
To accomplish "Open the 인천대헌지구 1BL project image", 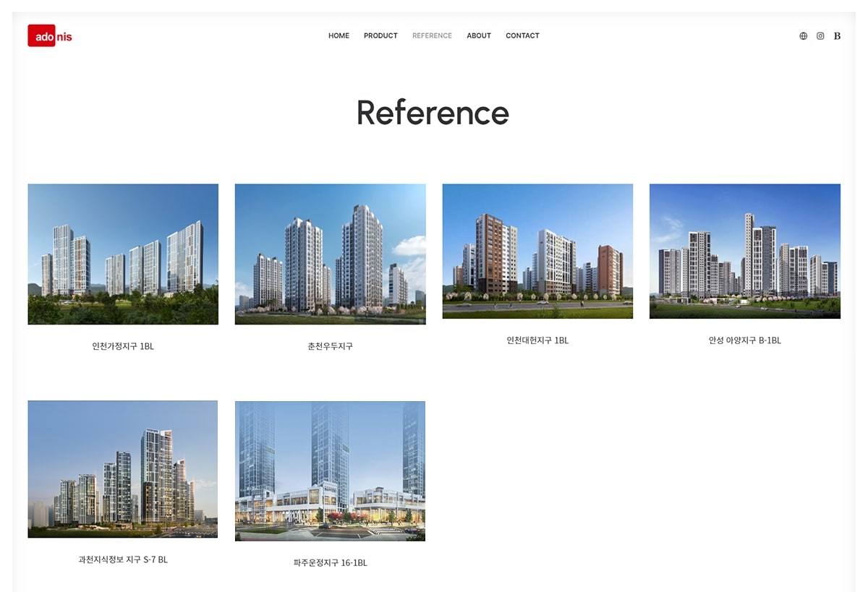I will click(x=537, y=251).
